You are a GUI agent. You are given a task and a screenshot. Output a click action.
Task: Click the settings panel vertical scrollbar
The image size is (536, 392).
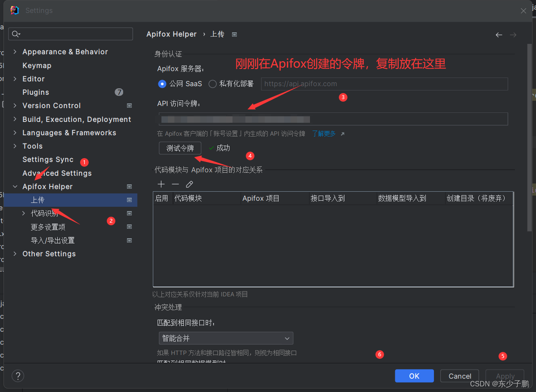[x=530, y=138]
